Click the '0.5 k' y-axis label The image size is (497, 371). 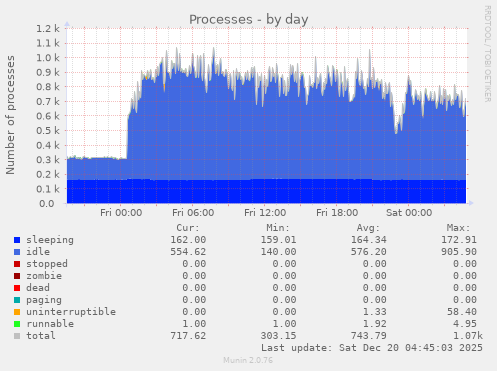(48, 131)
